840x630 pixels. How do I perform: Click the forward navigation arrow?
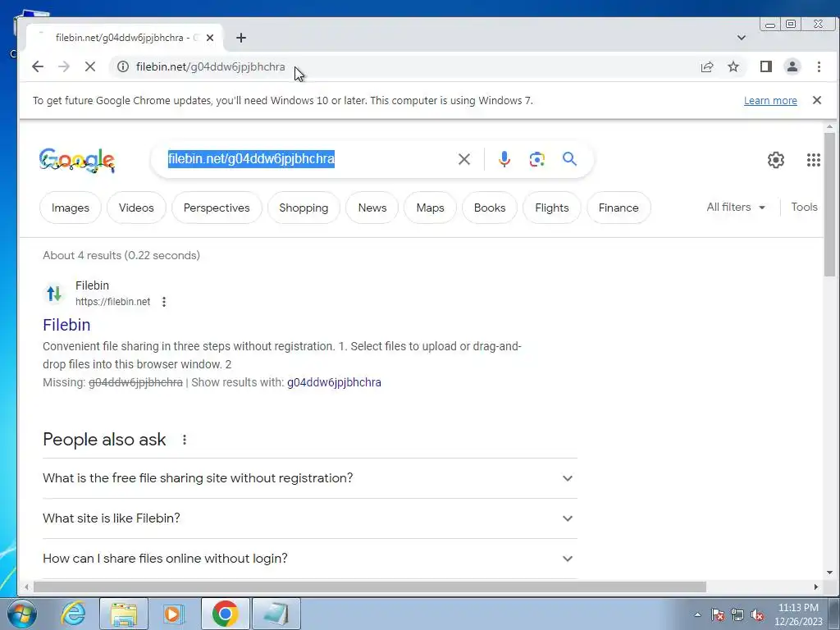(64, 66)
